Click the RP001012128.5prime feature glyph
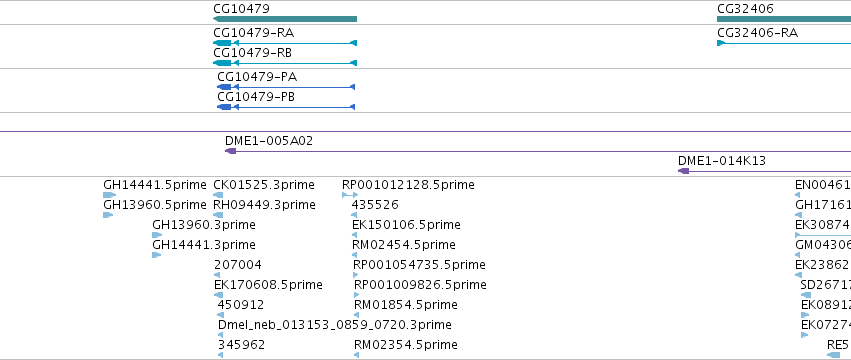The width and height of the screenshot is (851, 360). tap(350, 195)
